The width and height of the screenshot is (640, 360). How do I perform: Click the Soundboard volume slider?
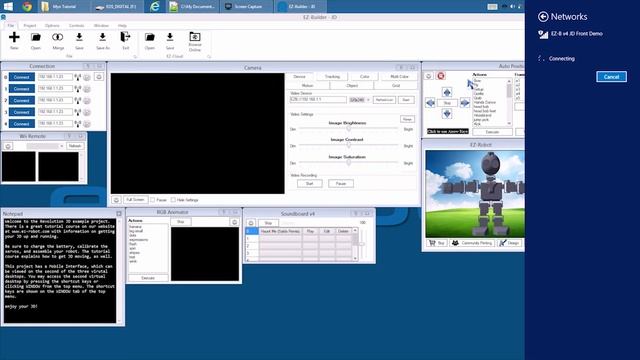tap(362, 243)
